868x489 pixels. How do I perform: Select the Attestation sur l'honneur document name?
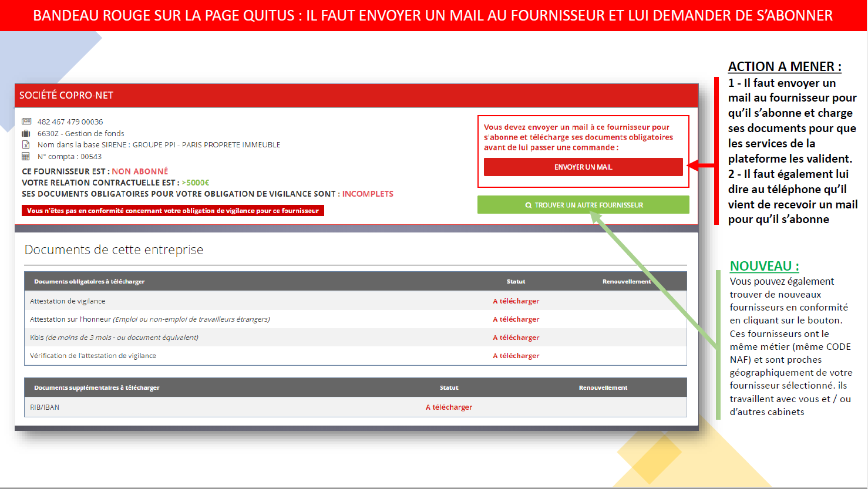pos(150,319)
